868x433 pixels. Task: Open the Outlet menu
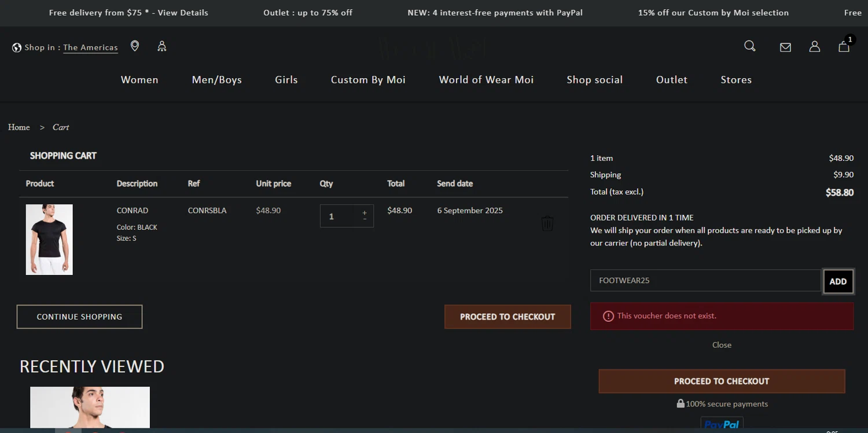click(672, 80)
